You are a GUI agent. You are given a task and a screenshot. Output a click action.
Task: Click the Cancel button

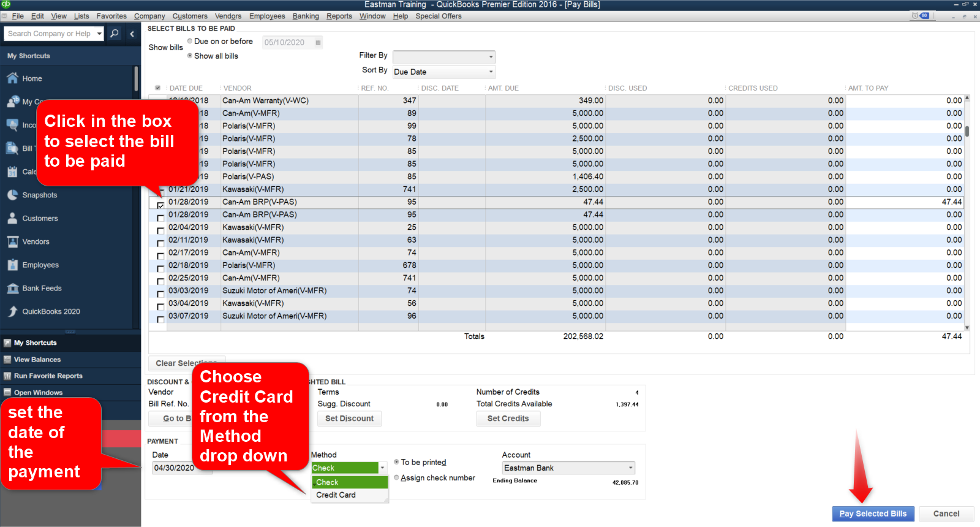pos(946,514)
